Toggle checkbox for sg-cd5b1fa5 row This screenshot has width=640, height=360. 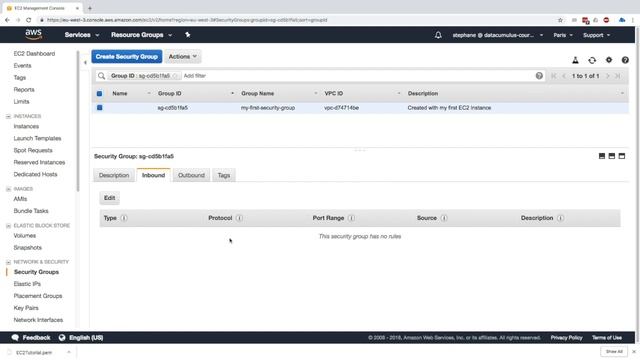(99, 108)
